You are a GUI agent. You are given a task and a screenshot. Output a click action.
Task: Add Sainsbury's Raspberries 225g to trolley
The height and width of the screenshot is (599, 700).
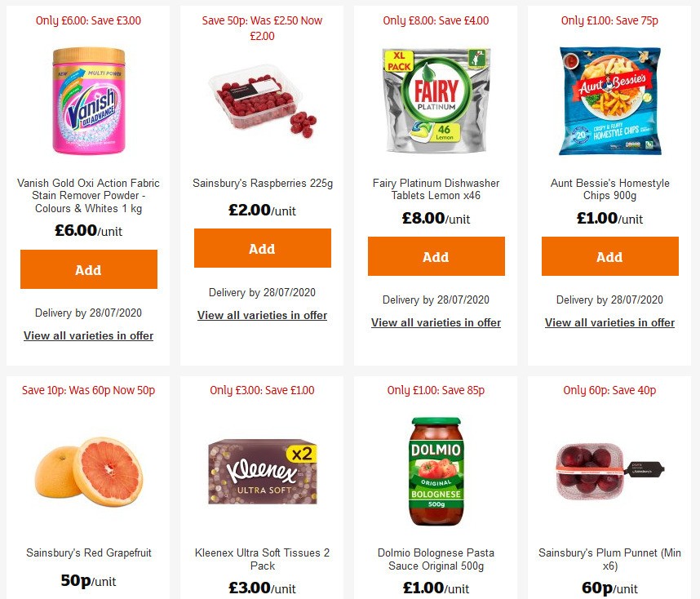pyautogui.click(x=262, y=249)
